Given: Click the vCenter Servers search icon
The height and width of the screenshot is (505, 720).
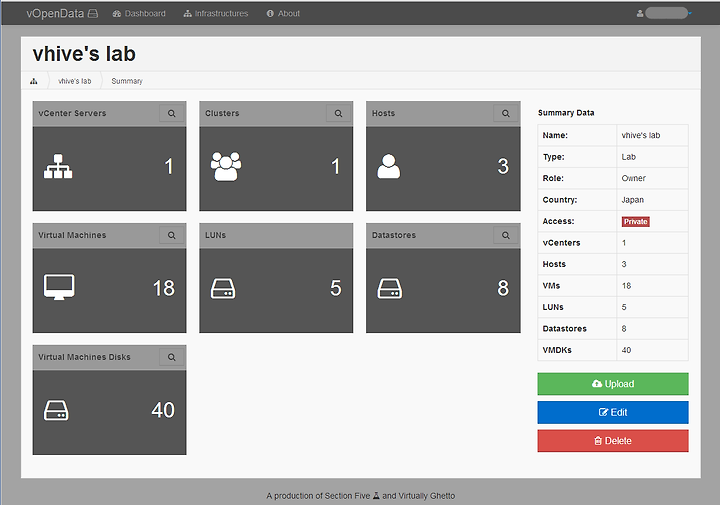Looking at the screenshot, I should 172,113.
